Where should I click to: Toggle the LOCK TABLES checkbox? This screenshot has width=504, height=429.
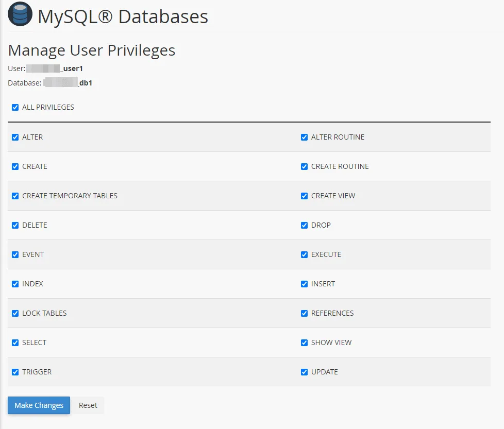coord(15,314)
